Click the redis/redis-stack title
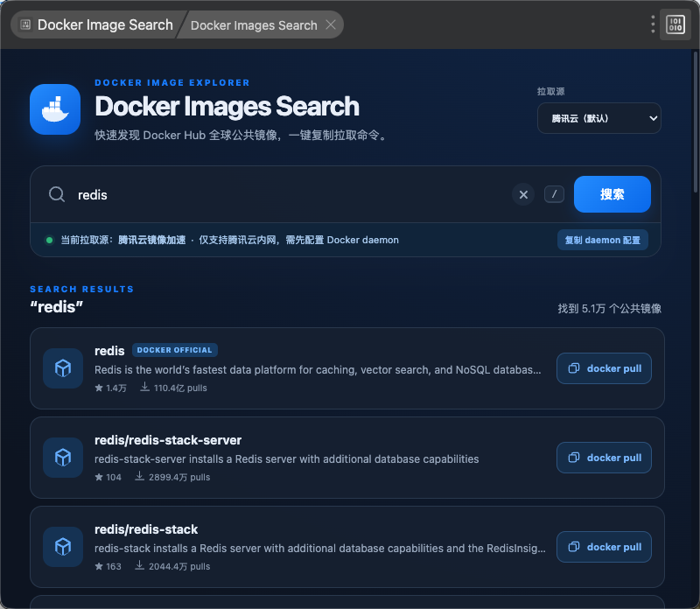 (146, 529)
